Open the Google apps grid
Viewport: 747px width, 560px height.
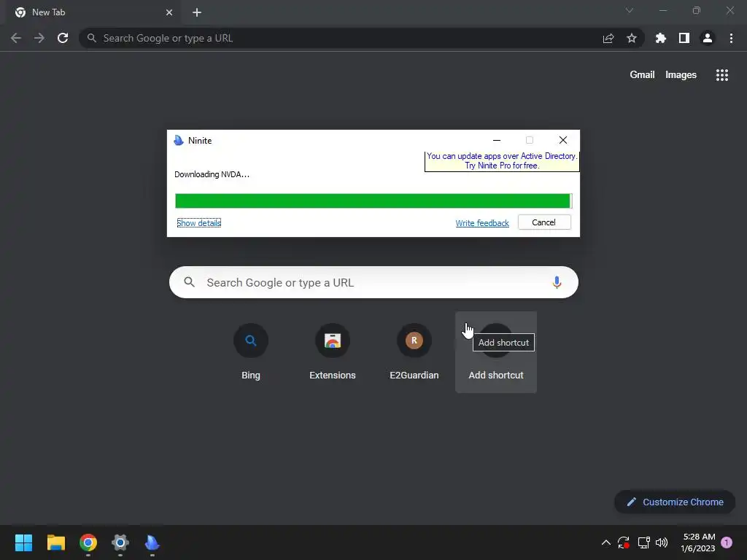click(722, 75)
